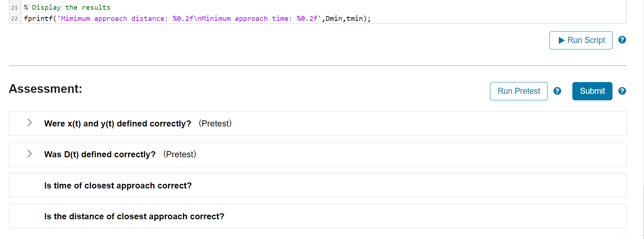Place cursor in the fprintf statement on line 22

179,18
